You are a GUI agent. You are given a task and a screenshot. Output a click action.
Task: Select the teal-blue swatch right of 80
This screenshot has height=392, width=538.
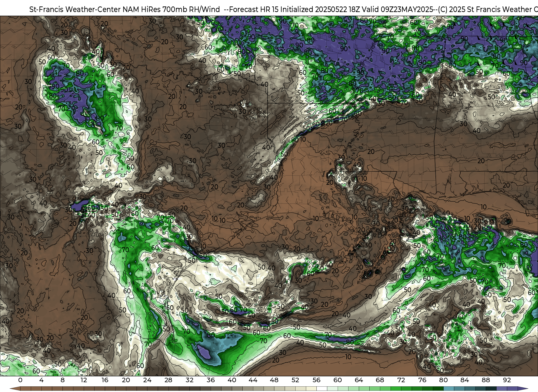pos(449,389)
